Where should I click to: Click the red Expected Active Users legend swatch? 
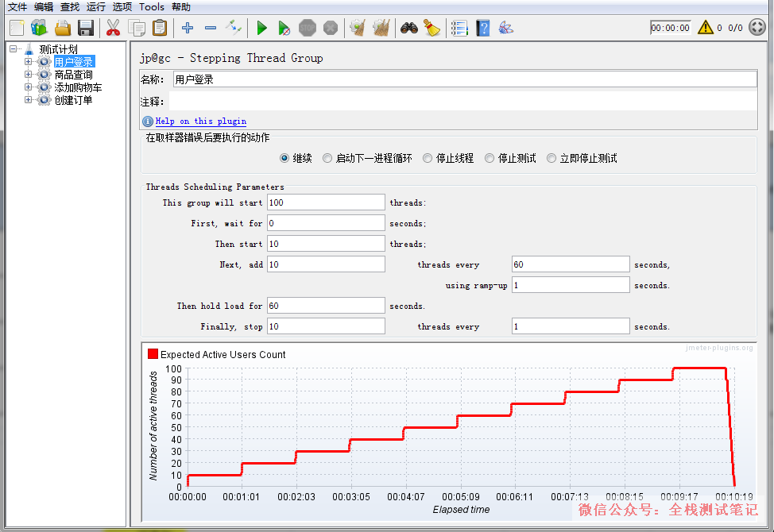point(153,354)
